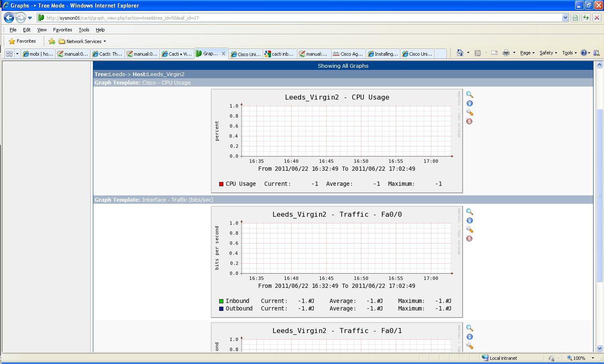This screenshot has width=604, height=364.
Task: Click the RSS feeds icon
Action: (x=477, y=53)
